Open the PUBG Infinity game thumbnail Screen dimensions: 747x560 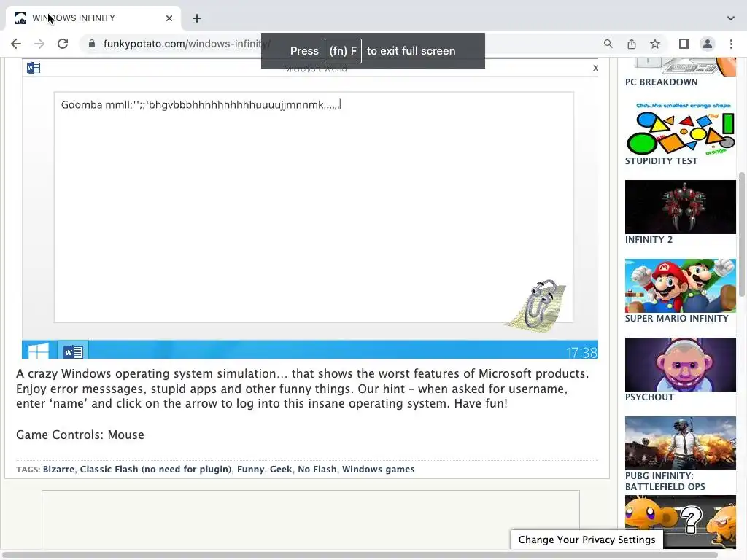click(x=681, y=443)
